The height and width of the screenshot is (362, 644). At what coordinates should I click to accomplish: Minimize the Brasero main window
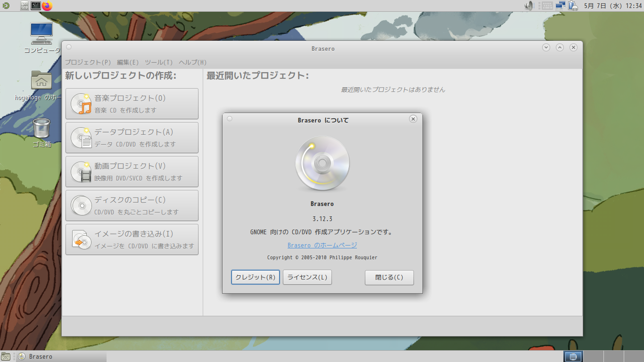(x=546, y=47)
